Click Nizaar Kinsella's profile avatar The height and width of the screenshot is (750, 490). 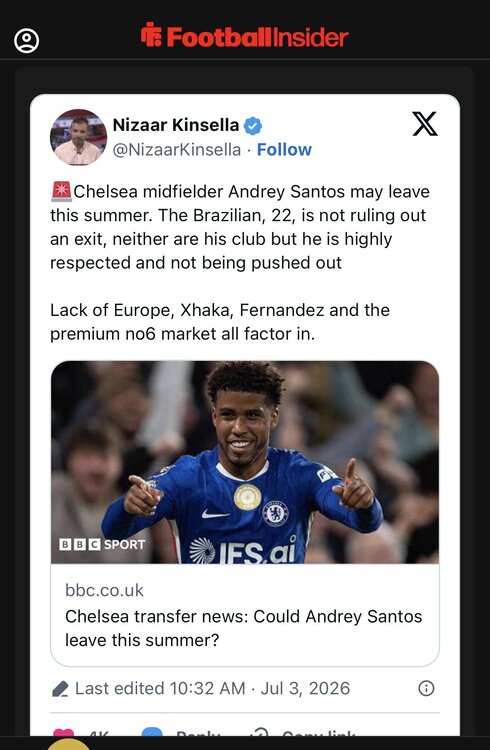(78, 137)
